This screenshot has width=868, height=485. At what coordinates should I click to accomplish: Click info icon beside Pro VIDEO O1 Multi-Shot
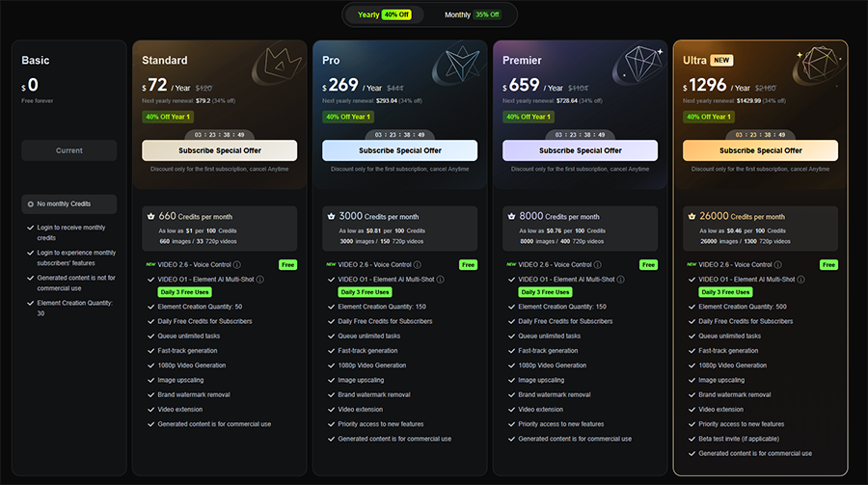(440, 280)
